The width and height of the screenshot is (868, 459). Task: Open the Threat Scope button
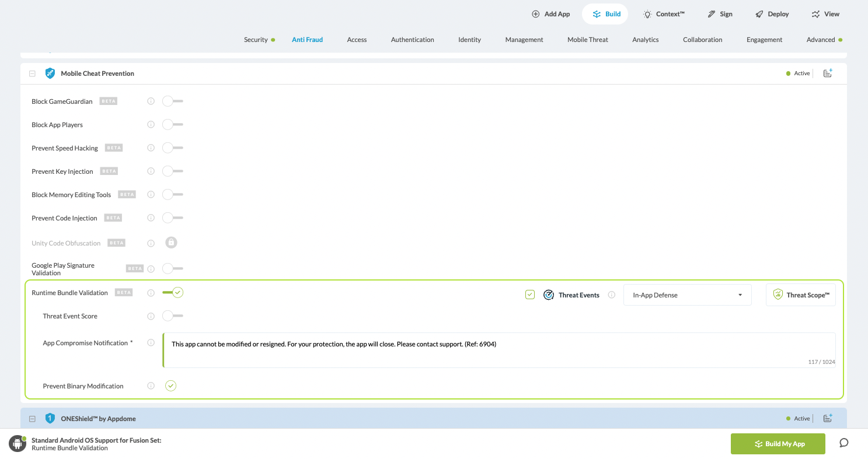coord(800,295)
